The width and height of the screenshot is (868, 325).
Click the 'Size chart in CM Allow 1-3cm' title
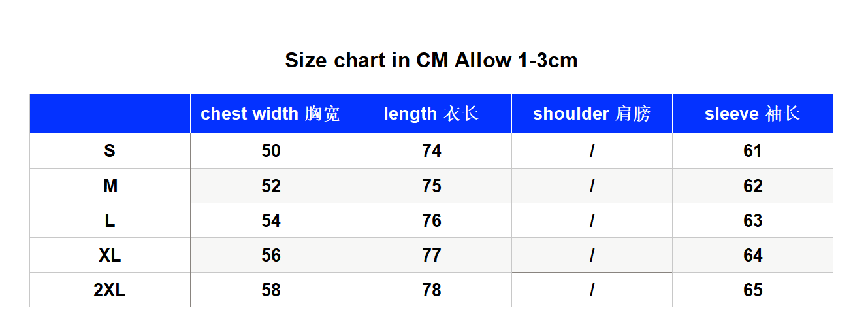pyautogui.click(x=431, y=61)
